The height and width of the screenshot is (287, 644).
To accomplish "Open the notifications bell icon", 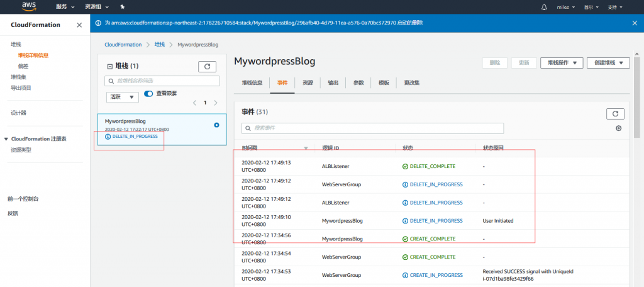I will [544, 7].
